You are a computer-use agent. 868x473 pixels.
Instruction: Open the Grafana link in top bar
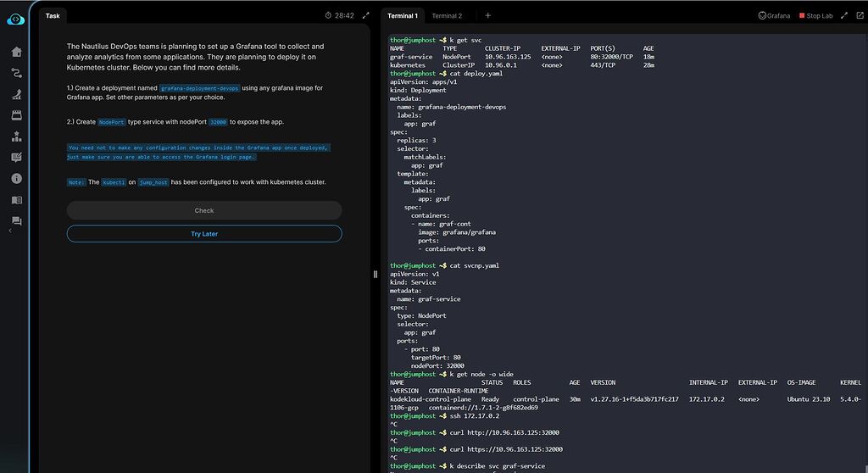click(774, 15)
